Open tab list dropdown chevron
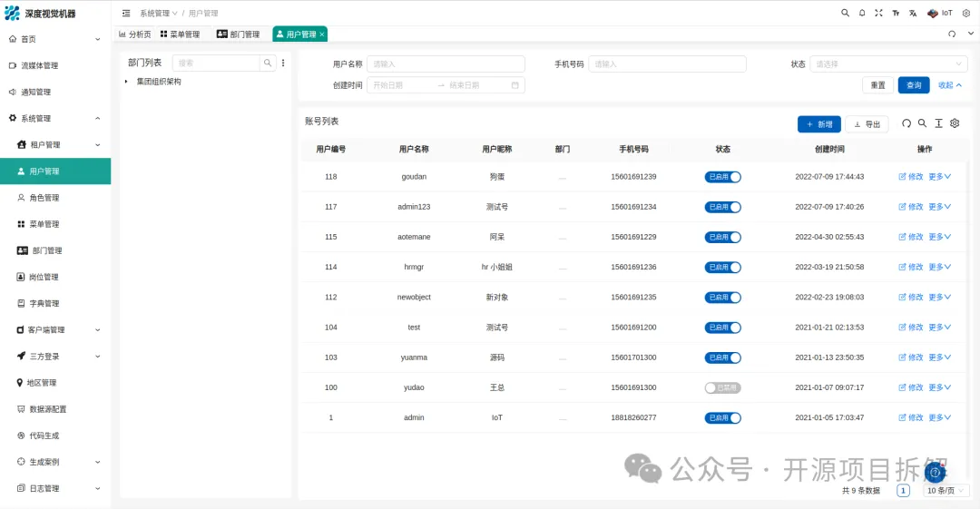 (x=970, y=34)
